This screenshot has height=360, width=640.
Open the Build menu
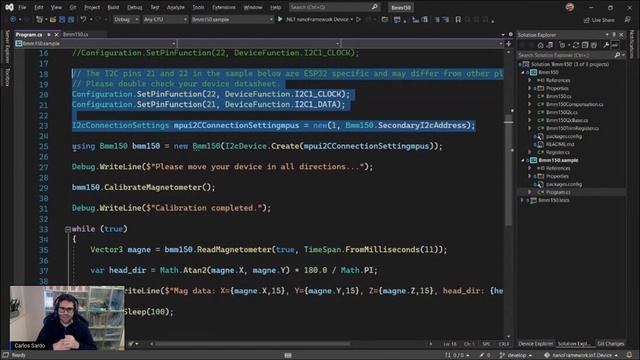pyautogui.click(x=113, y=7)
